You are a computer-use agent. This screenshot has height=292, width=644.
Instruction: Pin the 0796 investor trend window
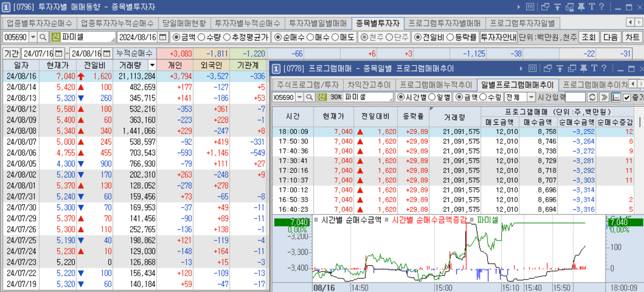click(581, 7)
